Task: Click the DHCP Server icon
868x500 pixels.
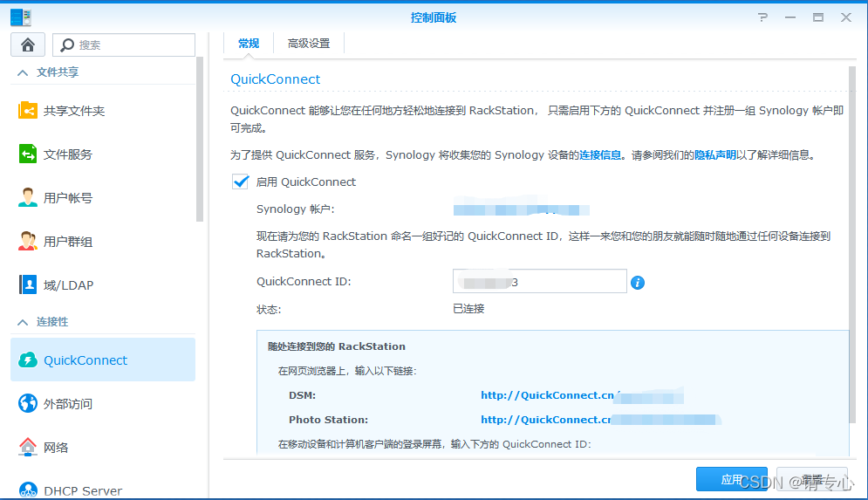Action: [x=28, y=490]
